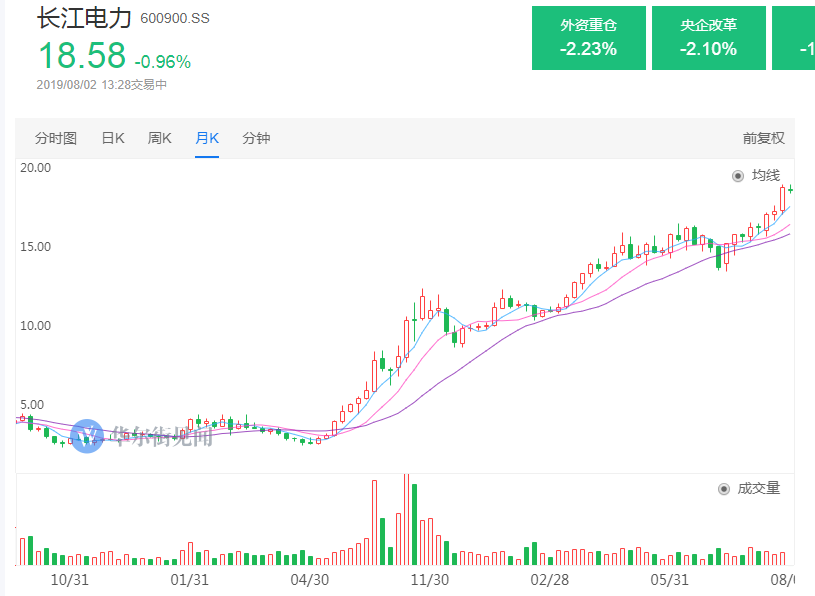Viewport: 815px width, 596px height.
Task: Switch to the 分时图 chart tab
Action: click(x=56, y=138)
